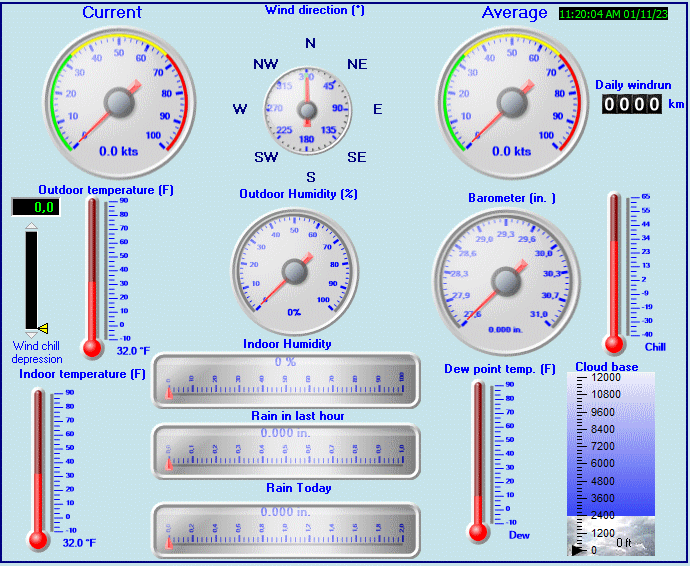
Task: Click the Outdoor Humidity gauge
Action: tap(294, 271)
